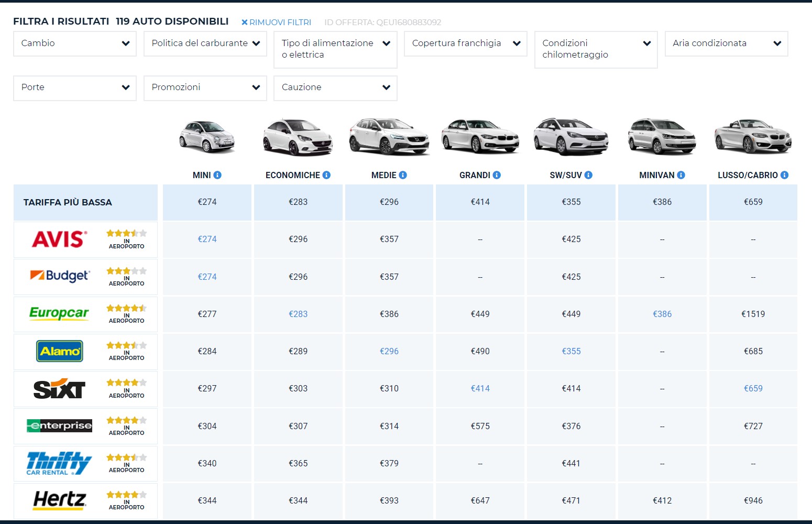
Task: Choose Hertz Lusso/Cabrio price €946
Action: 753,500
